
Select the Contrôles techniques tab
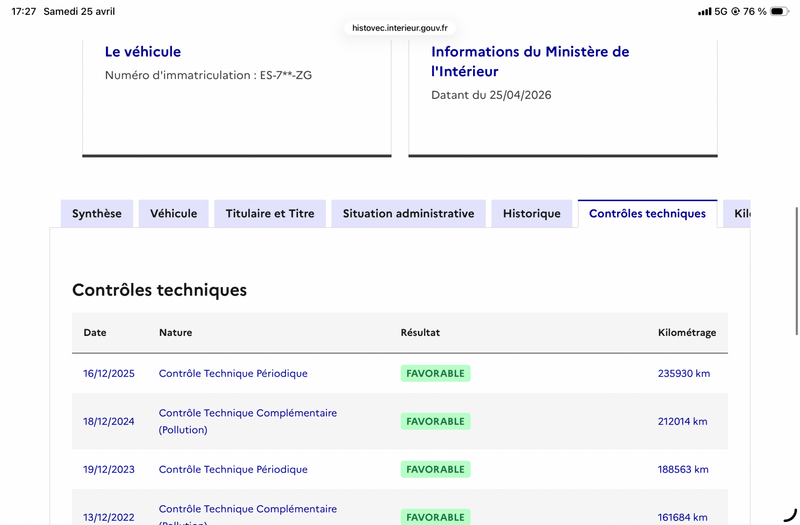tap(647, 214)
